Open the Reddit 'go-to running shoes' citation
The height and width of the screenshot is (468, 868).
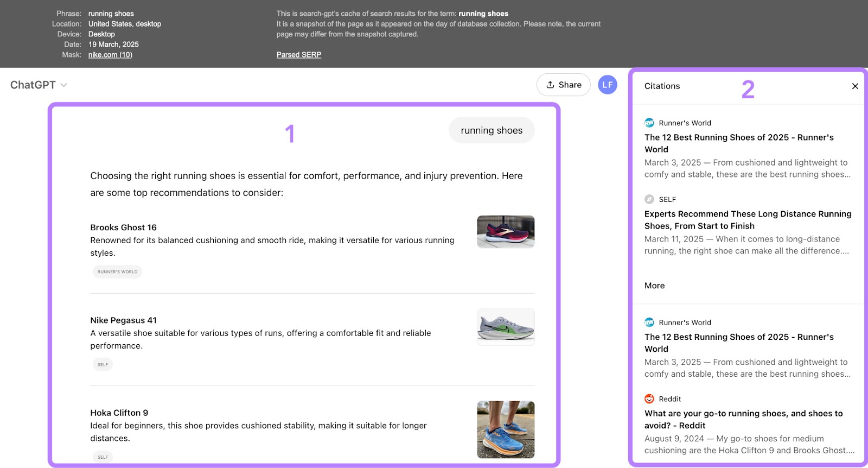coord(744,420)
